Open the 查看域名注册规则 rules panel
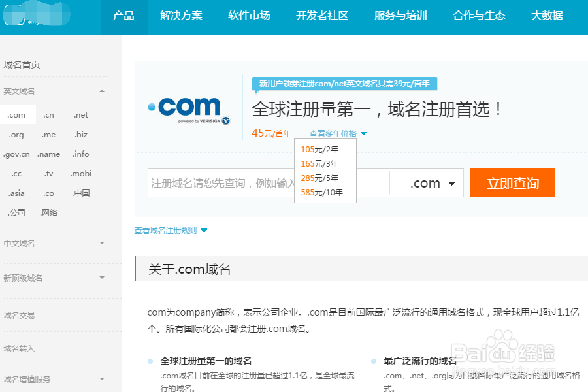The width and height of the screenshot is (588, 392). point(166,230)
